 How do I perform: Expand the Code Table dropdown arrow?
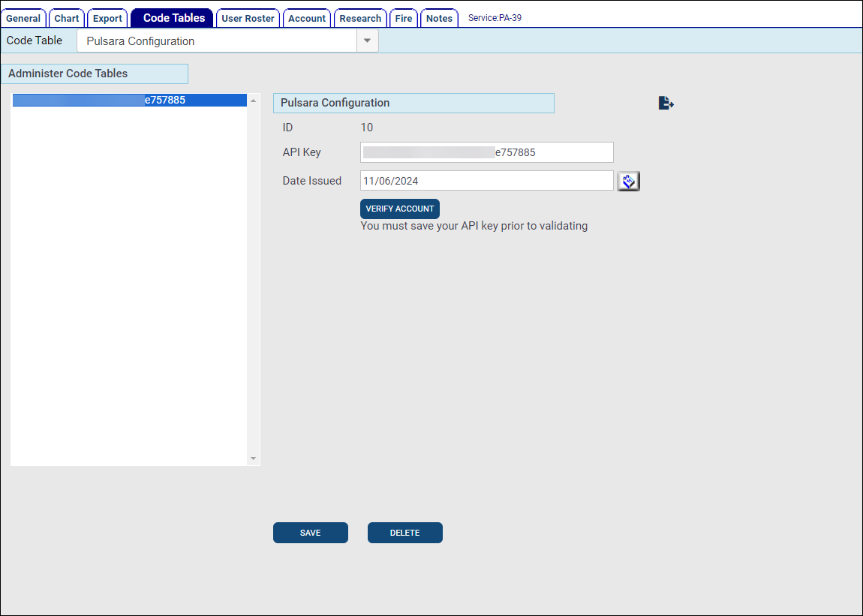point(367,41)
